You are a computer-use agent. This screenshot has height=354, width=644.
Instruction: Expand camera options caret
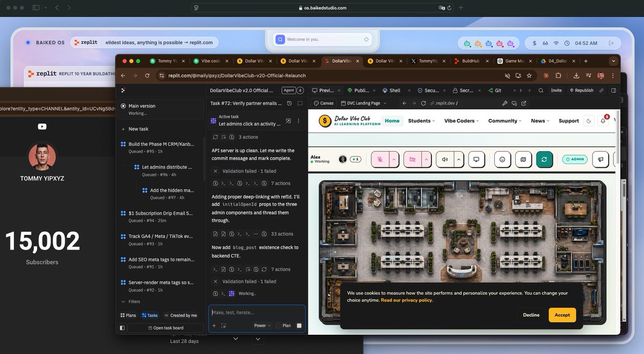426,159
